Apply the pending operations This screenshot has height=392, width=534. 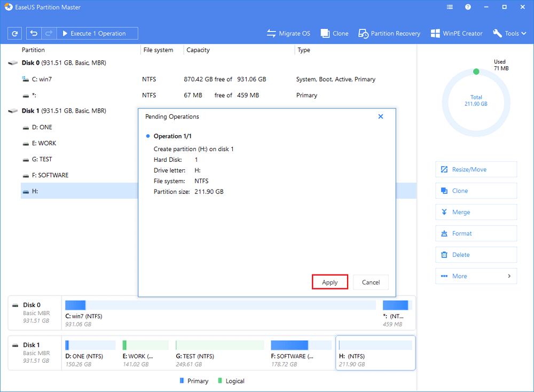click(330, 282)
